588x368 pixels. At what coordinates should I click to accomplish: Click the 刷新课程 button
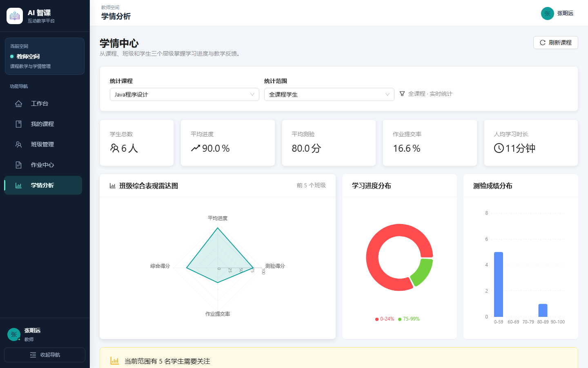(556, 43)
